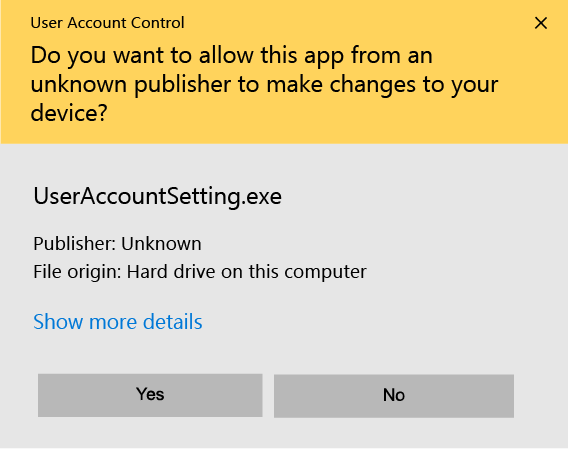Allow the app by choosing Yes
The image size is (568, 449).
(x=150, y=395)
